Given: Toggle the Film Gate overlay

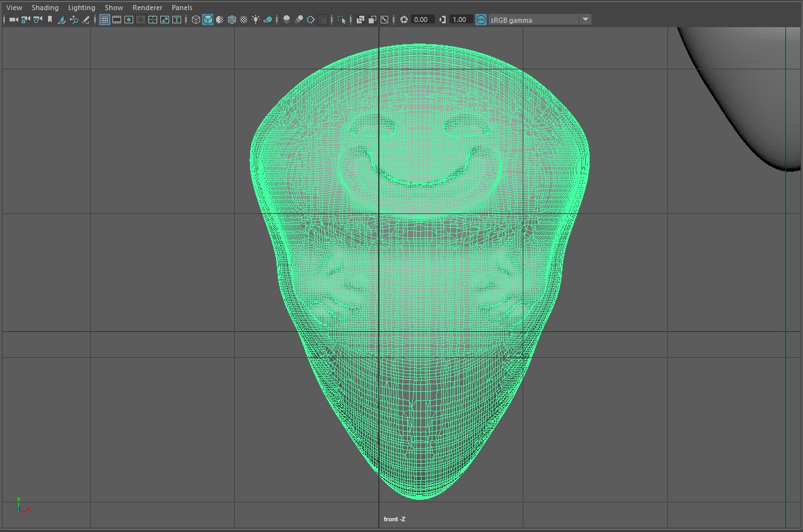Looking at the screenshot, I should [x=117, y=20].
